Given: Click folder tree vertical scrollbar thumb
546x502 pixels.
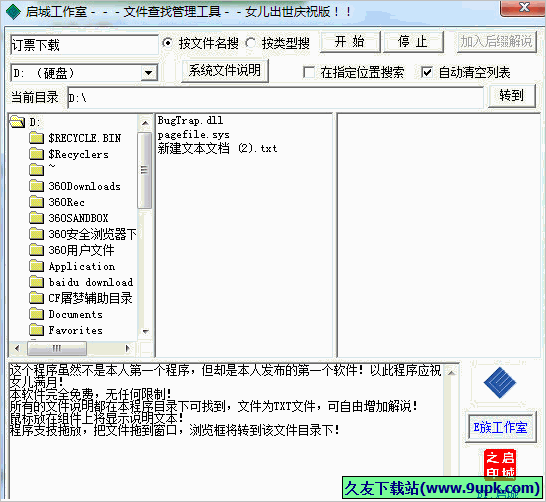Looking at the screenshot, I should click(145, 170).
